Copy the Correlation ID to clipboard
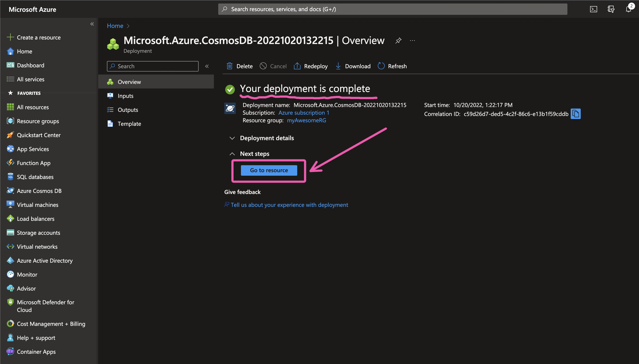 pyautogui.click(x=575, y=114)
